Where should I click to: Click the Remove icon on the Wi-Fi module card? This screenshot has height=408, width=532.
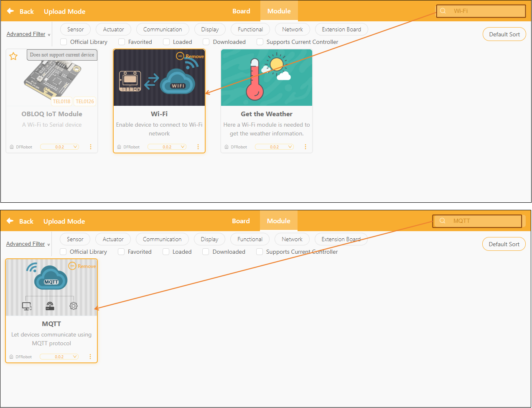point(180,56)
